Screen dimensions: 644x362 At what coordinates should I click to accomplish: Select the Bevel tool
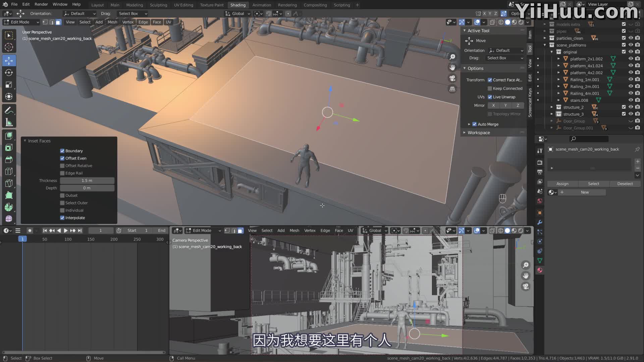click(x=9, y=160)
